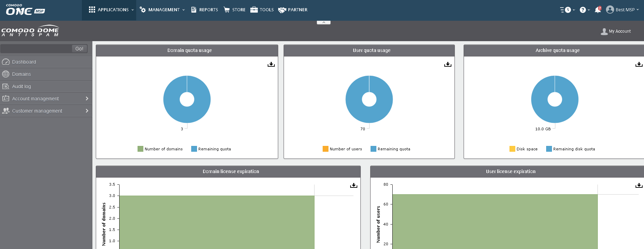
Task: Click the 10.0 GB chart label
Action: pos(543,129)
